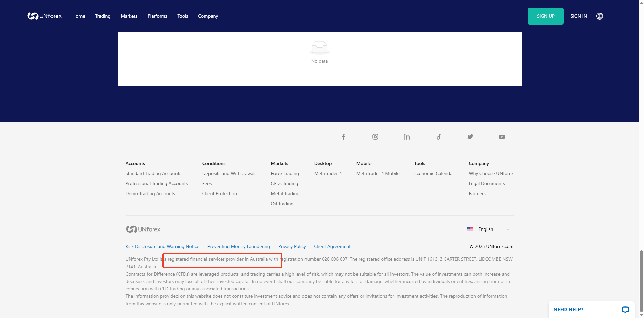Expand the English language dropdown
The width and height of the screenshot is (644, 318).
[x=488, y=229]
